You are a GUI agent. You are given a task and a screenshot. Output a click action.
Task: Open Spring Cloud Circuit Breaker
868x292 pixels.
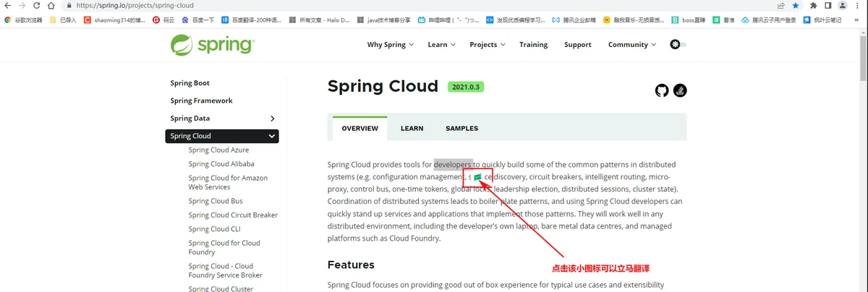[233, 215]
